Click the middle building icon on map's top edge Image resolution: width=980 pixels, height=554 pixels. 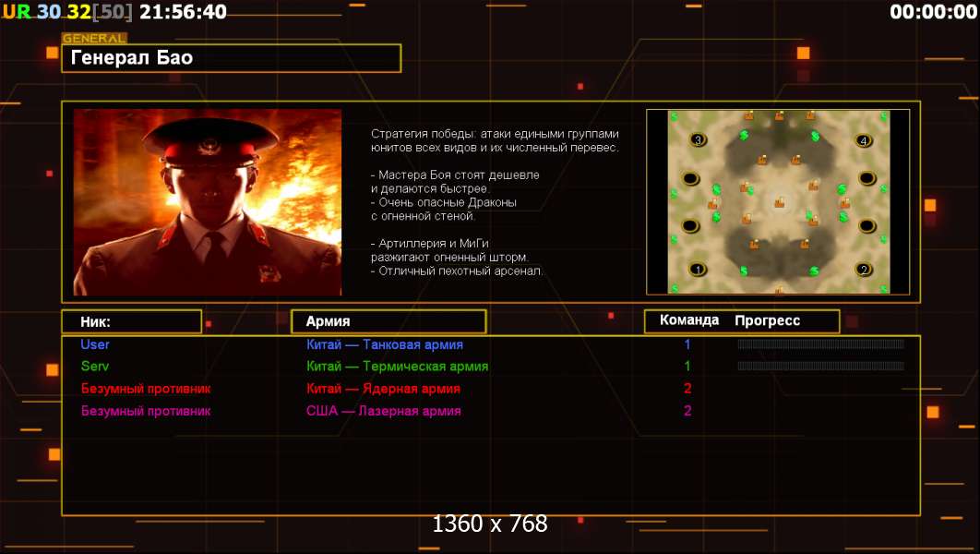point(780,115)
